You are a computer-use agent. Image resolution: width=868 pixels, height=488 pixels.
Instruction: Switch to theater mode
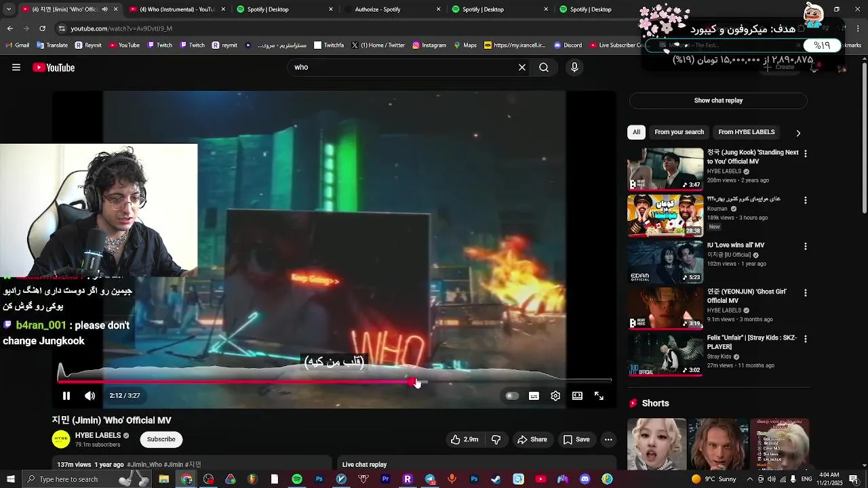pos(577,396)
